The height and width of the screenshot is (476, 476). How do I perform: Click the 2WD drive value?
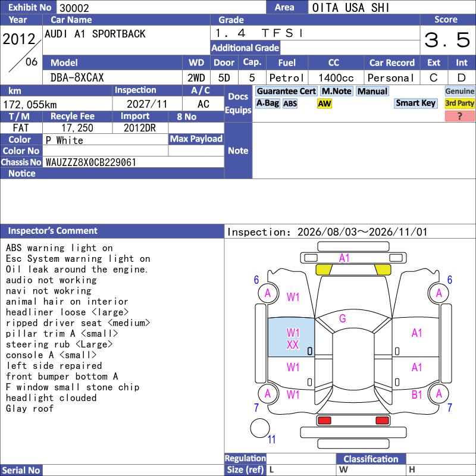coord(196,78)
